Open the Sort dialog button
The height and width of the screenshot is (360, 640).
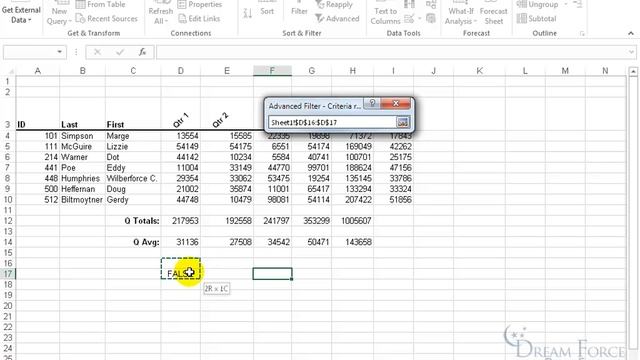coord(267,8)
